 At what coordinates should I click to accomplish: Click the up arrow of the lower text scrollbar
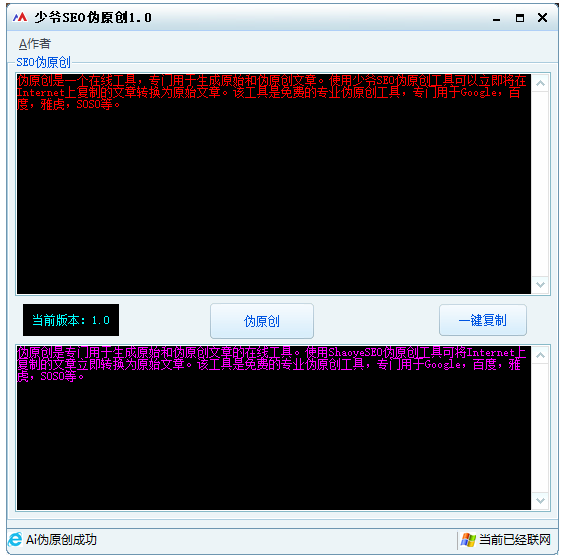540,355
